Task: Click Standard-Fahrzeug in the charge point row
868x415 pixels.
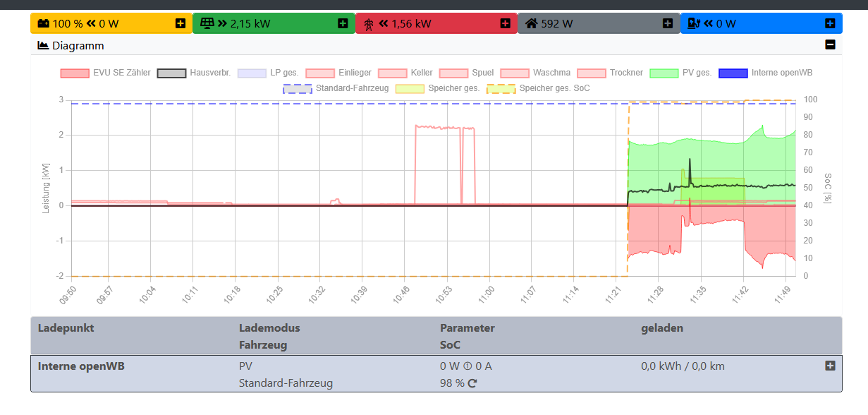Action: [286, 383]
